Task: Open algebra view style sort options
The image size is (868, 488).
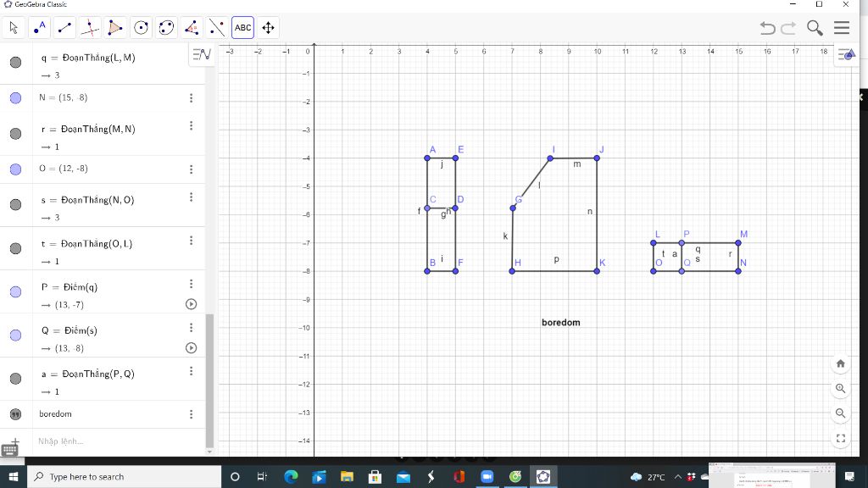Action: pos(202,54)
